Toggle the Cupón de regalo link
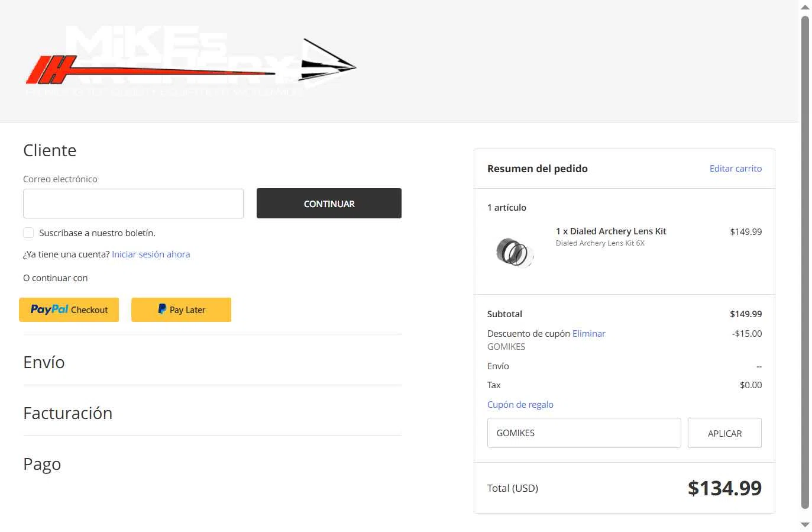Image resolution: width=812 pixels, height=532 pixels. (x=520, y=405)
